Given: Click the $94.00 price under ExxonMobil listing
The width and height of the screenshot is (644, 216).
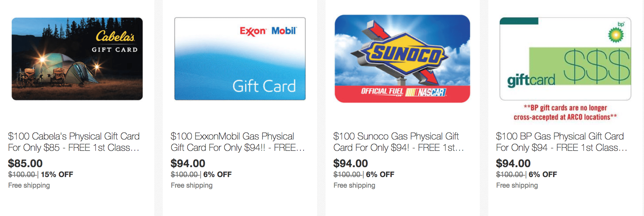Looking at the screenshot, I should tap(188, 163).
